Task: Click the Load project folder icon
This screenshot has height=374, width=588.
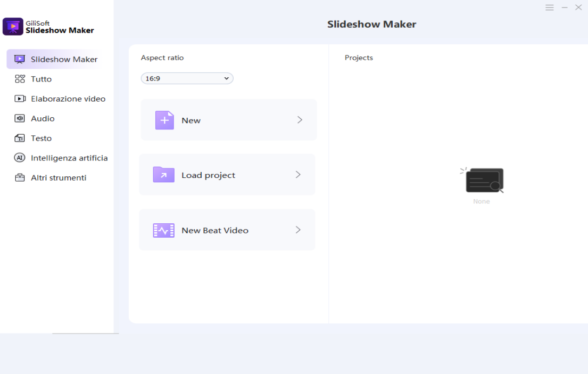Action: 163,175
